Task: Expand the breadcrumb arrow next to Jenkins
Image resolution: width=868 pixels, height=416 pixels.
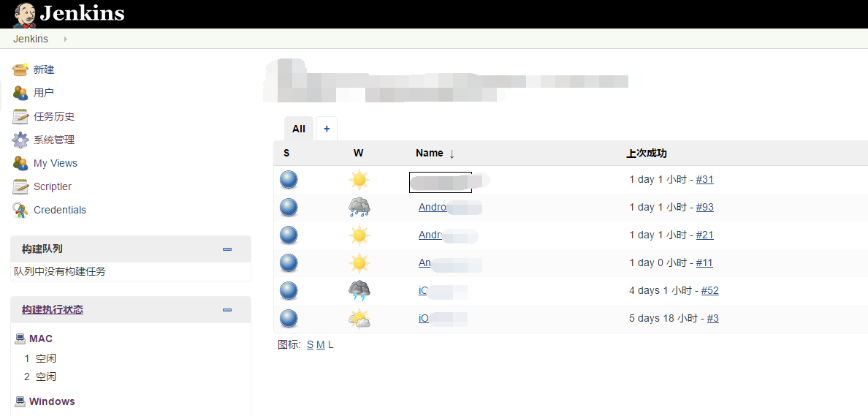Action: [x=65, y=39]
